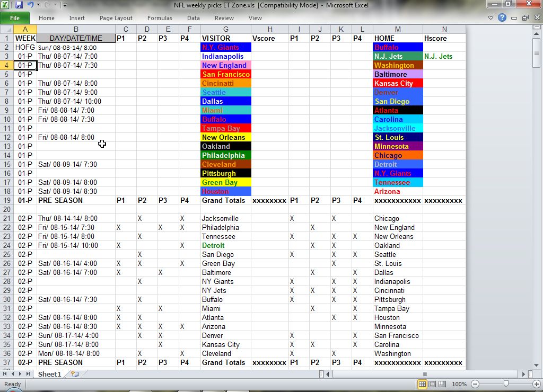The height and width of the screenshot is (392, 543).
Task: Expand the ribbon using the chevron
Action: pyautogui.click(x=491, y=17)
